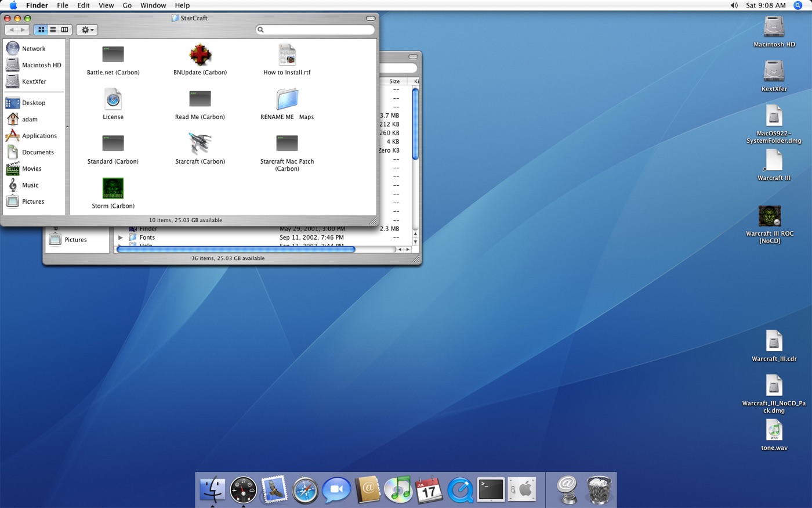The width and height of the screenshot is (812, 508).
Task: Select KextXfer volume in the sidebar
Action: [x=34, y=82]
